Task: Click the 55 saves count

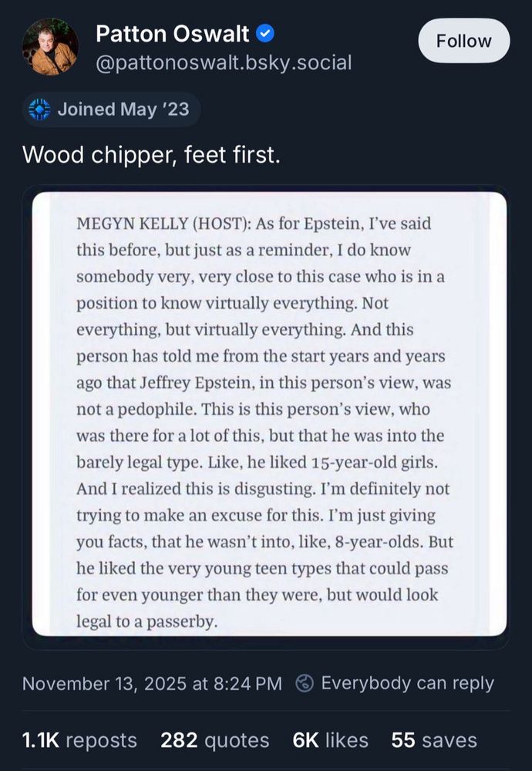Action: coord(433,740)
